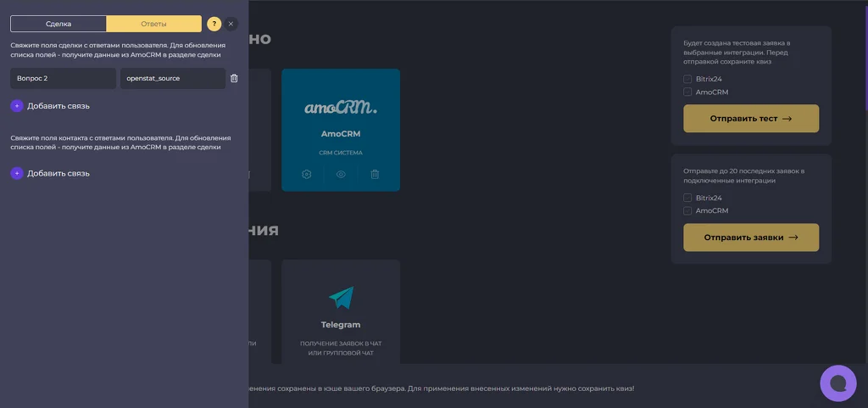Open the openstat_source field dropdown

tap(173, 79)
